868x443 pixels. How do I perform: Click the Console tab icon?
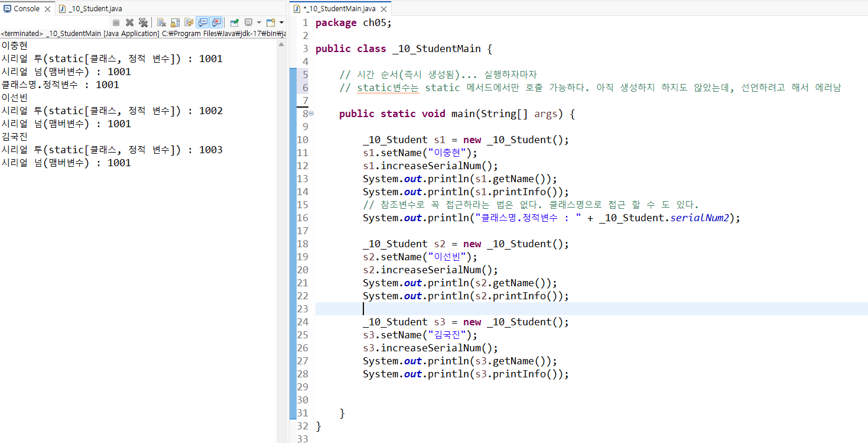pyautogui.click(x=7, y=9)
